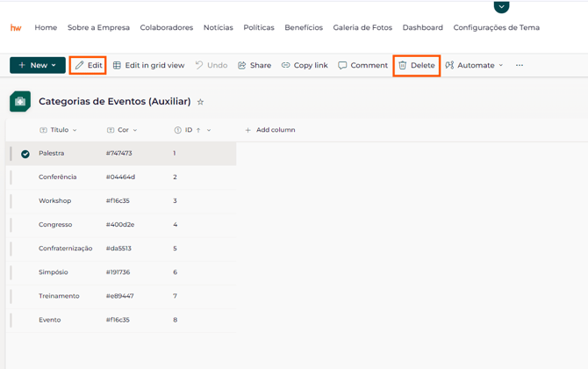The image size is (588, 369).
Task: Open the more options ellipsis menu
Action: pyautogui.click(x=520, y=66)
